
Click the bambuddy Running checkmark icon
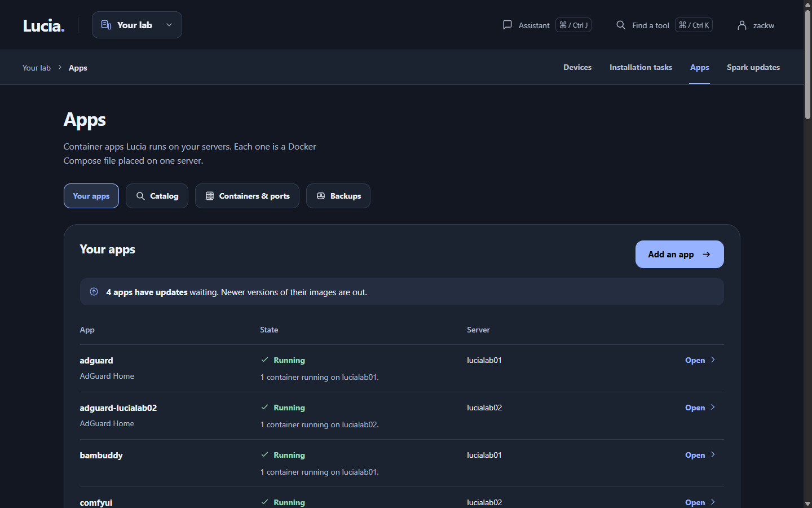[264, 455]
